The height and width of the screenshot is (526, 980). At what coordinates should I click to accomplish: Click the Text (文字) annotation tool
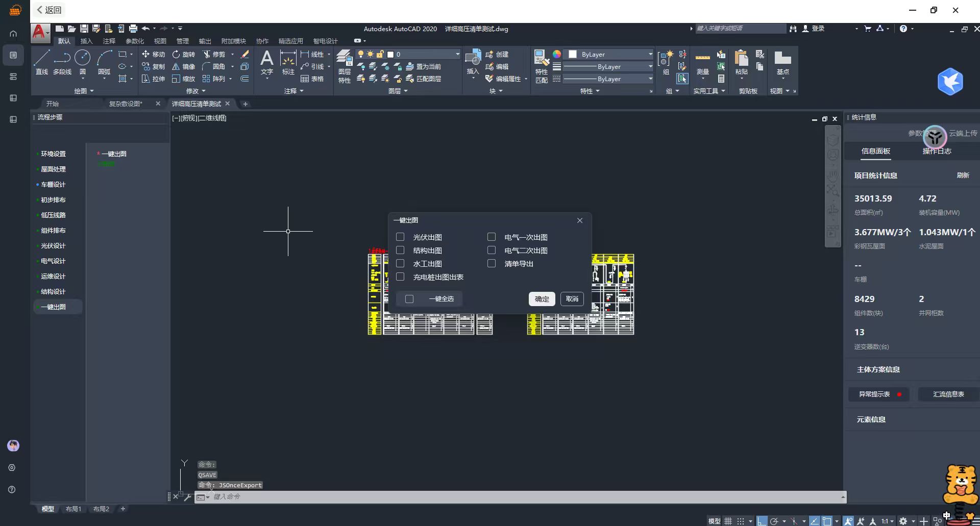(266, 62)
